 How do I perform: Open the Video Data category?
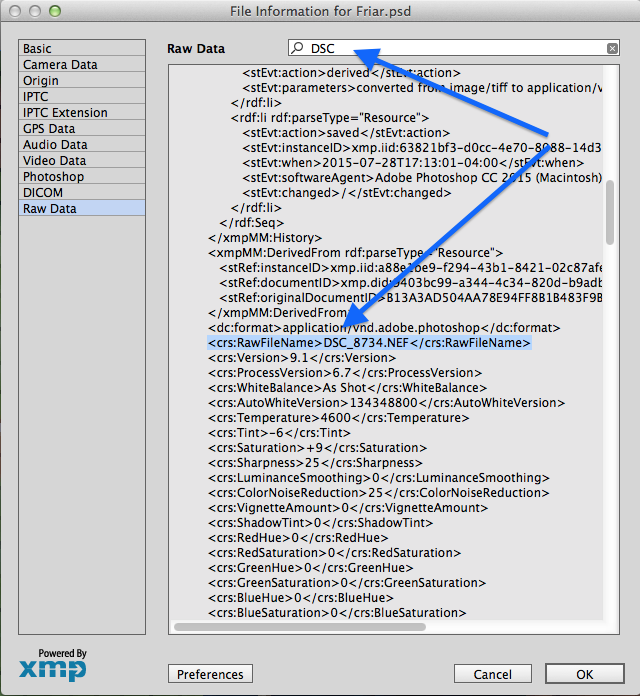pos(82,160)
